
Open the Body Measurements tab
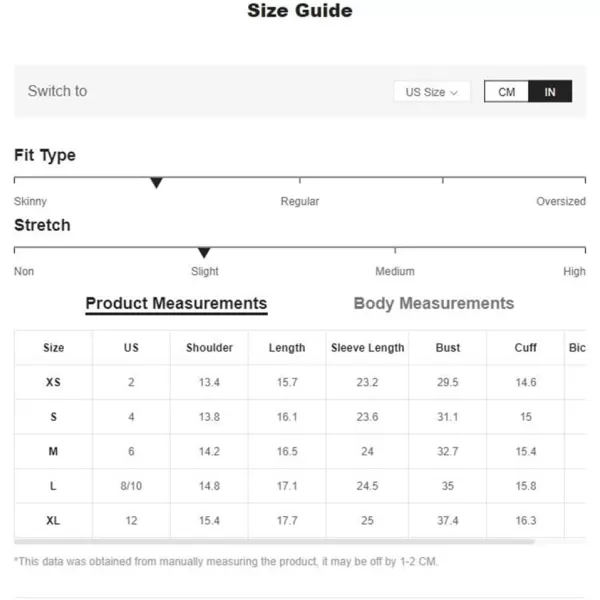[x=434, y=303]
